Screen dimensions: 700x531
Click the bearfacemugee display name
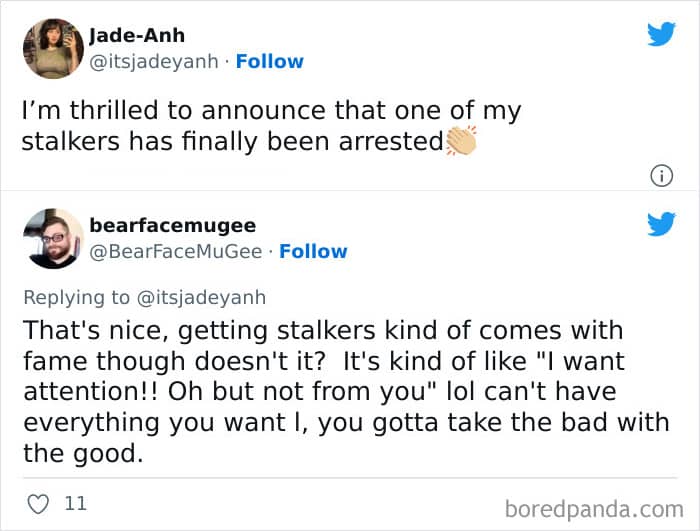(x=172, y=226)
